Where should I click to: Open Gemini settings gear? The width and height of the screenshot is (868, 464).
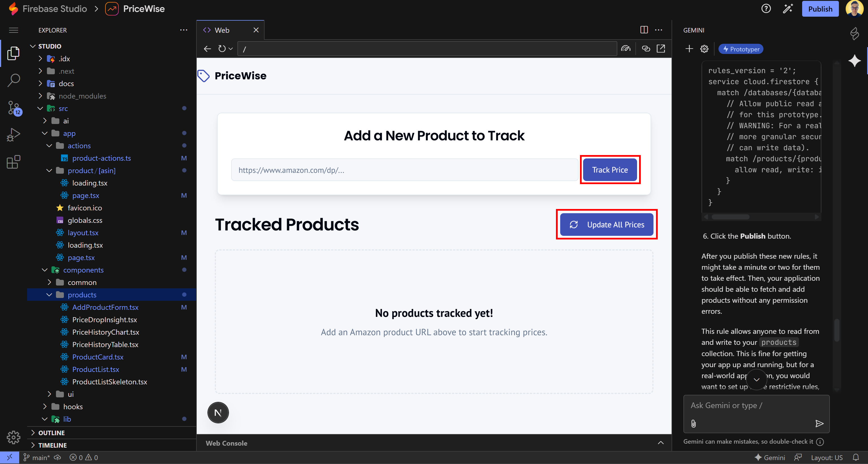coord(704,49)
